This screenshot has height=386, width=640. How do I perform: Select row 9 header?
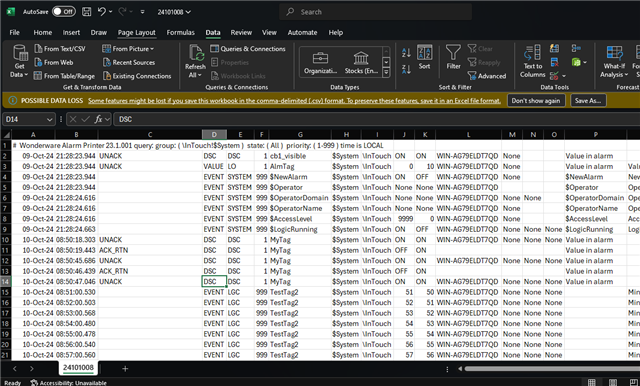click(x=6, y=229)
